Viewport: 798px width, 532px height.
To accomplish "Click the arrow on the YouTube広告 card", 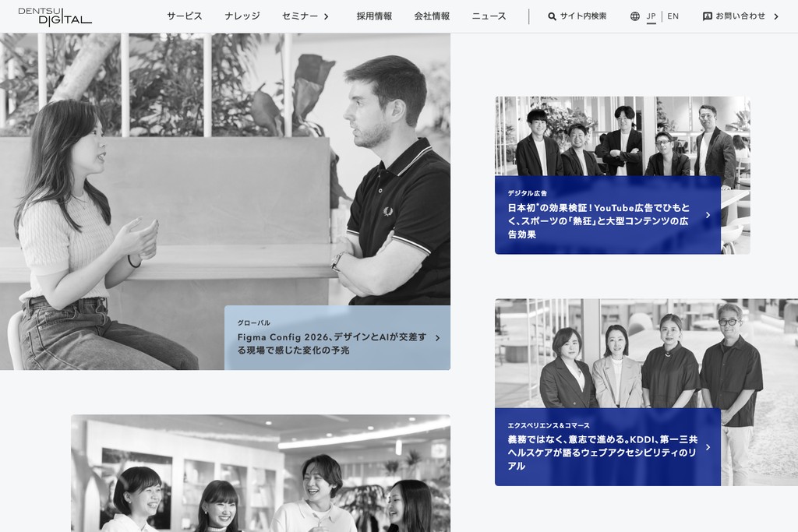I will [x=708, y=215].
